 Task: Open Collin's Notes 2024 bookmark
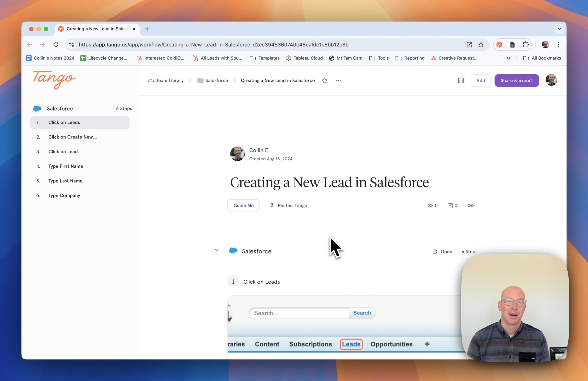[x=50, y=58]
